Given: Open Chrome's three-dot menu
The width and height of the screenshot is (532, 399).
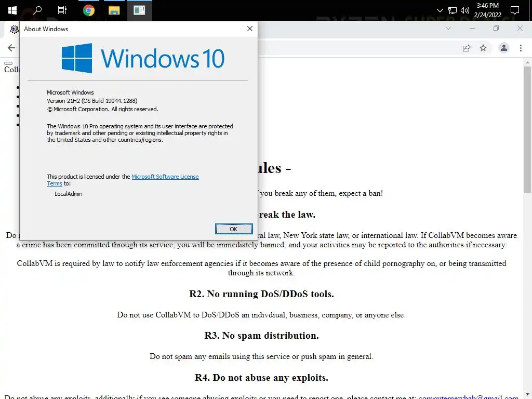Looking at the screenshot, I should (521, 48).
